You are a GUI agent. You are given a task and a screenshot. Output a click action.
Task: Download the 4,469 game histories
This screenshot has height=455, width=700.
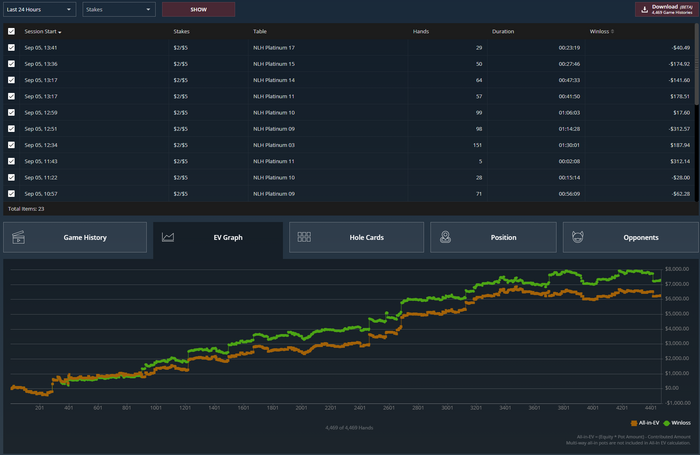click(x=667, y=9)
